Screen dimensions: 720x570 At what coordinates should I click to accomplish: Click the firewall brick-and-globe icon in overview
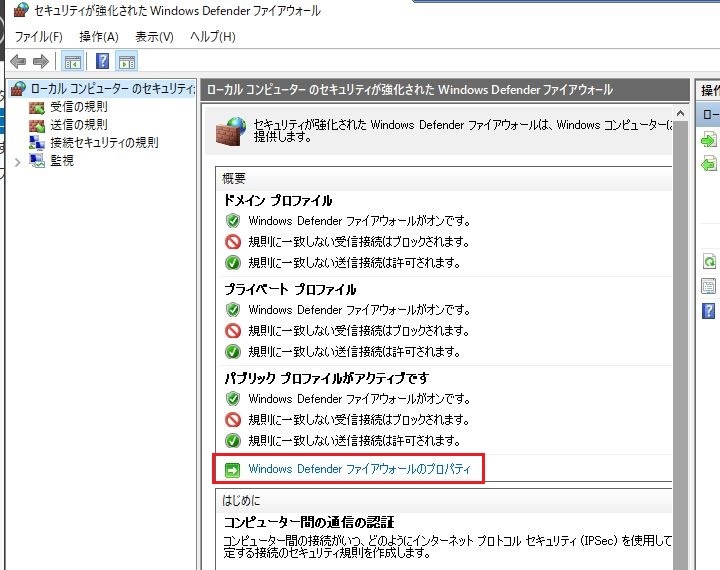pos(231,131)
